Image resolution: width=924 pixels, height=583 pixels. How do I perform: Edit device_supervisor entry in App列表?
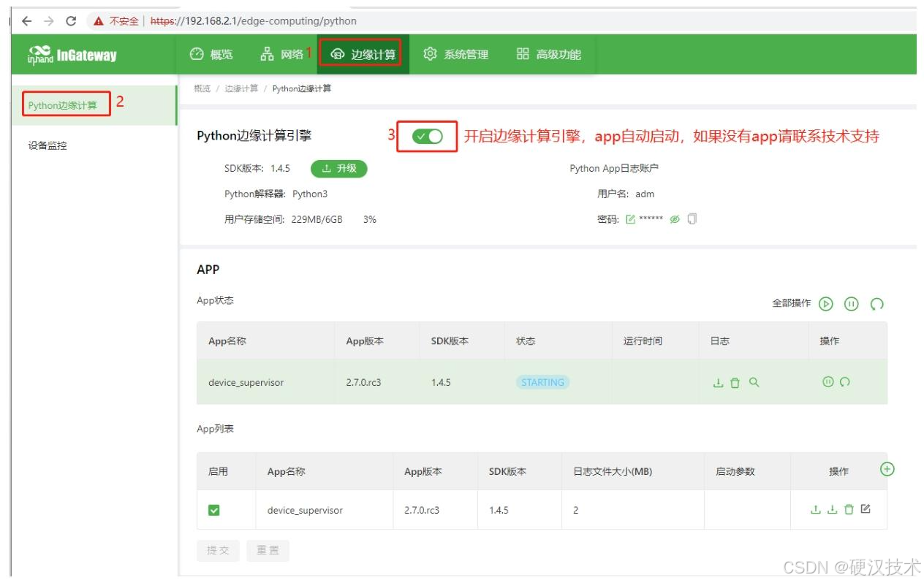(x=866, y=509)
